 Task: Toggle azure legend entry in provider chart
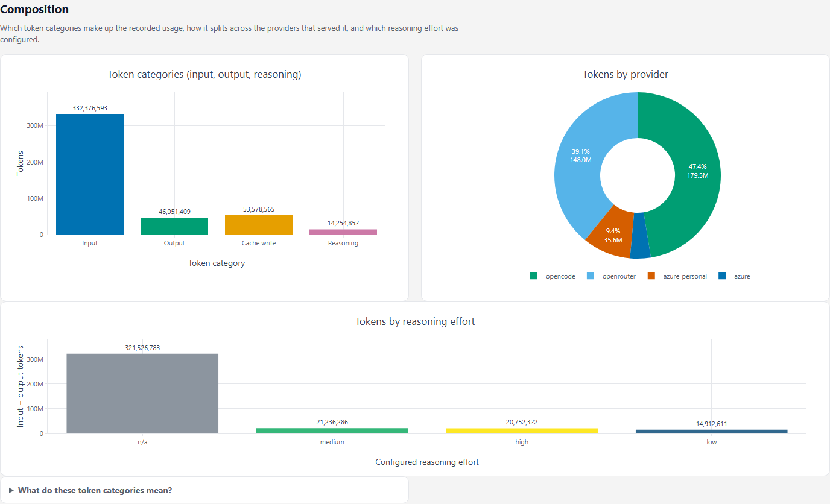click(734, 276)
